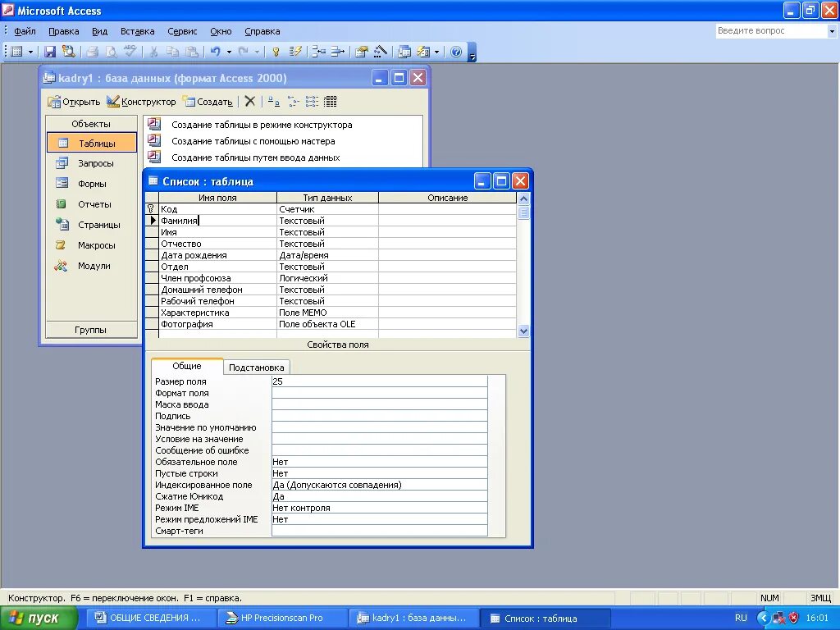Click the Cut scissors icon
The height and width of the screenshot is (630, 840).
153,52
